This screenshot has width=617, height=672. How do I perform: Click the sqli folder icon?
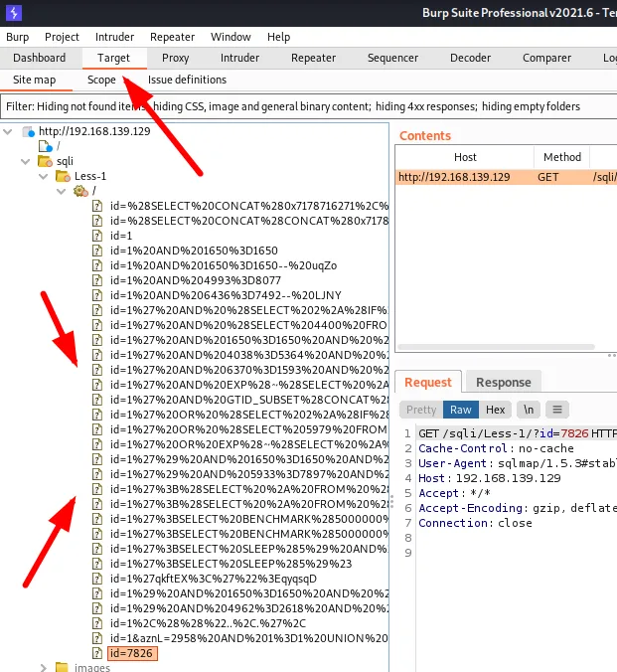pos(45,161)
